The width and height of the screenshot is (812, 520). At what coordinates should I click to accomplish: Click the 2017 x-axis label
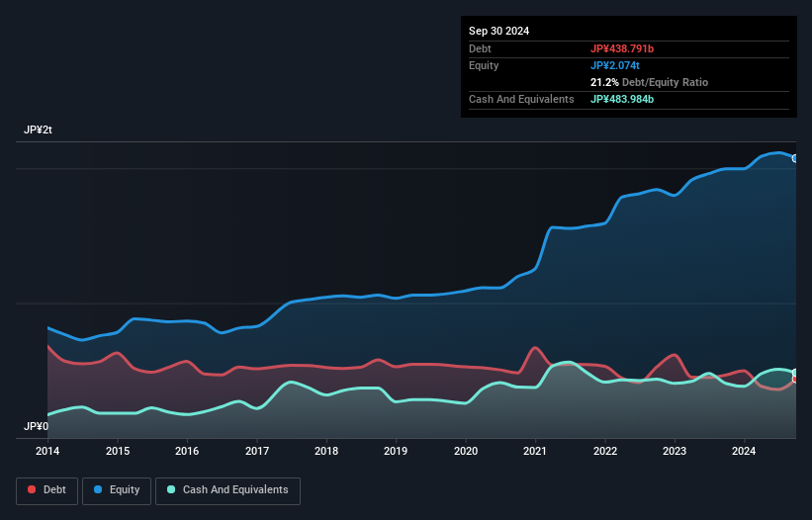(x=257, y=451)
